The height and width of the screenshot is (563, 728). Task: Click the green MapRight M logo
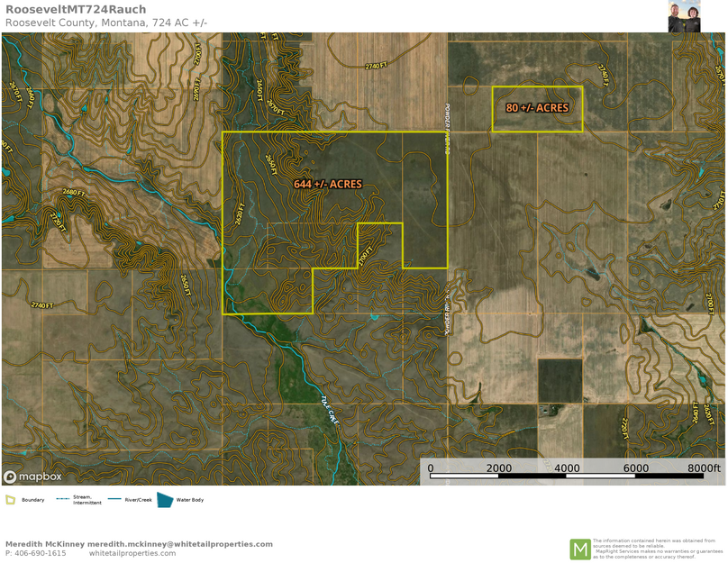(579, 549)
